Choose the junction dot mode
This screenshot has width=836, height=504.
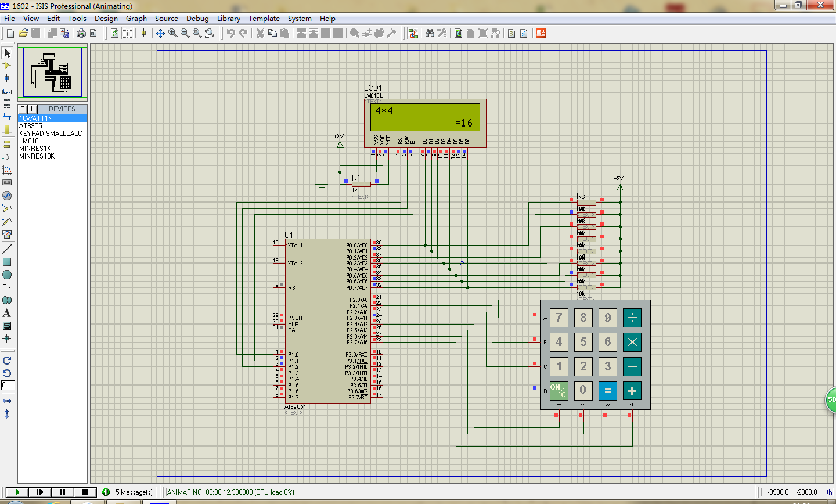pyautogui.click(x=7, y=78)
